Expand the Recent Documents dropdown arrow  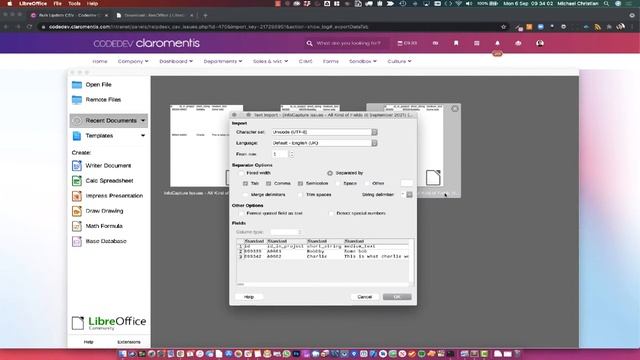tap(143, 121)
